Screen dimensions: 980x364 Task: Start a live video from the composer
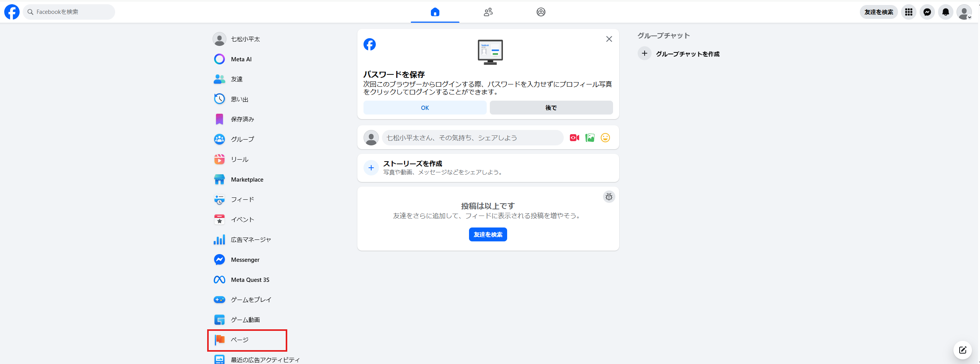click(574, 137)
